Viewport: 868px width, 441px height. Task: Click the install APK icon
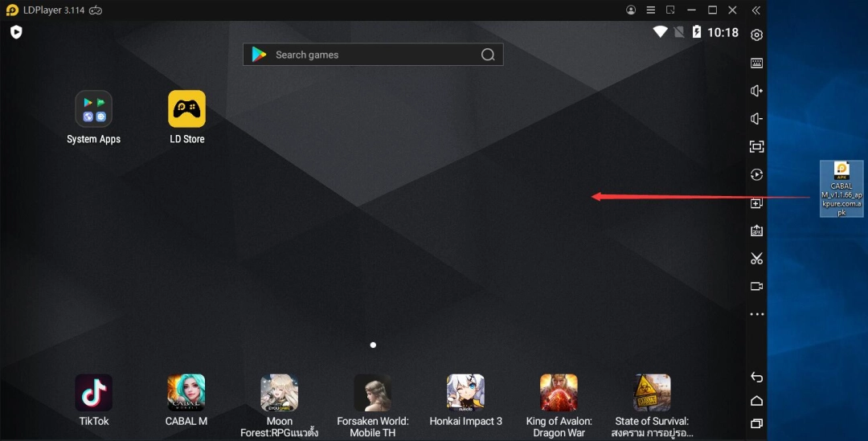(756, 231)
